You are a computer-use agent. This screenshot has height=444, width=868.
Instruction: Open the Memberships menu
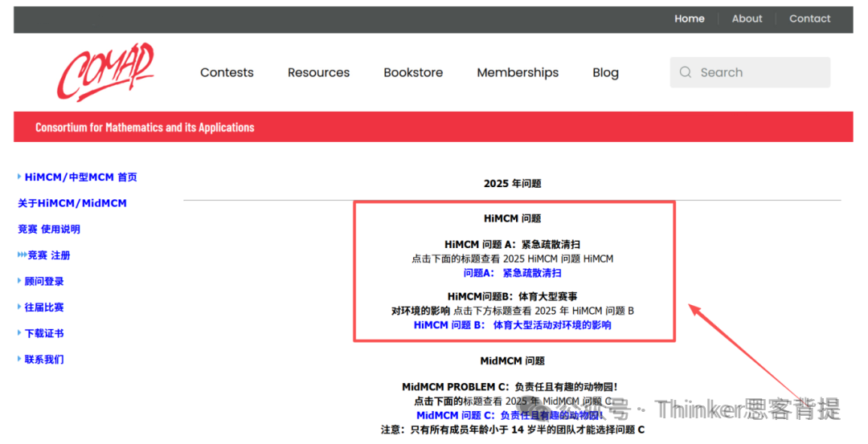[x=518, y=72]
